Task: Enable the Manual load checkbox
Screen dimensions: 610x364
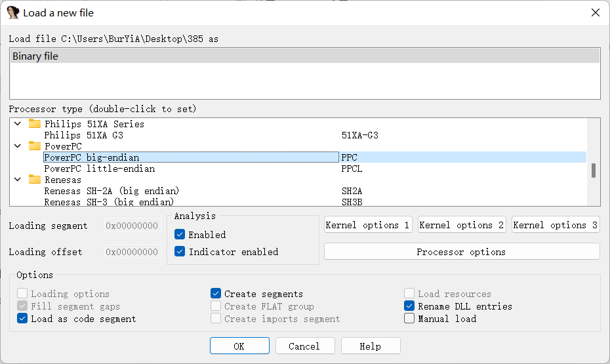Action: [x=409, y=319]
